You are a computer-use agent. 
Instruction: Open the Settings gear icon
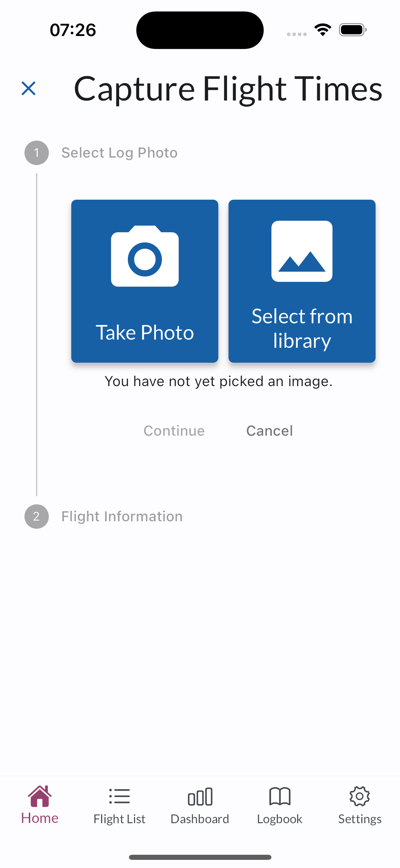pyautogui.click(x=360, y=796)
